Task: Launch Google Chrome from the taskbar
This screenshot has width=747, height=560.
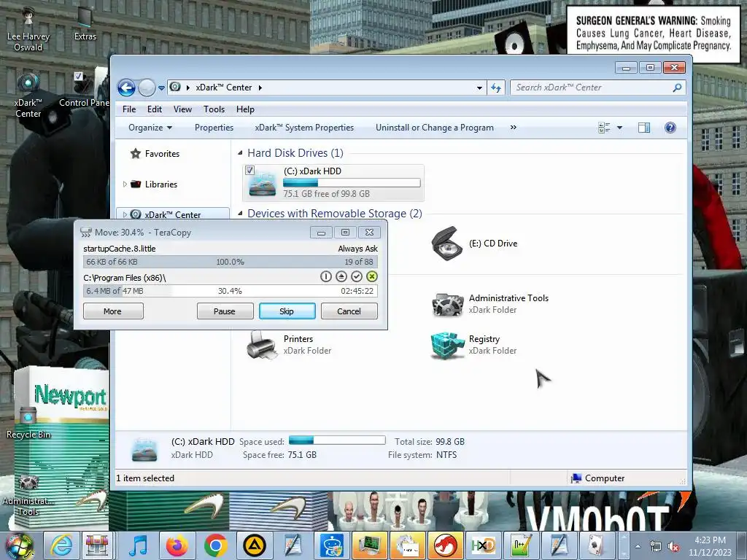Action: tap(216, 545)
